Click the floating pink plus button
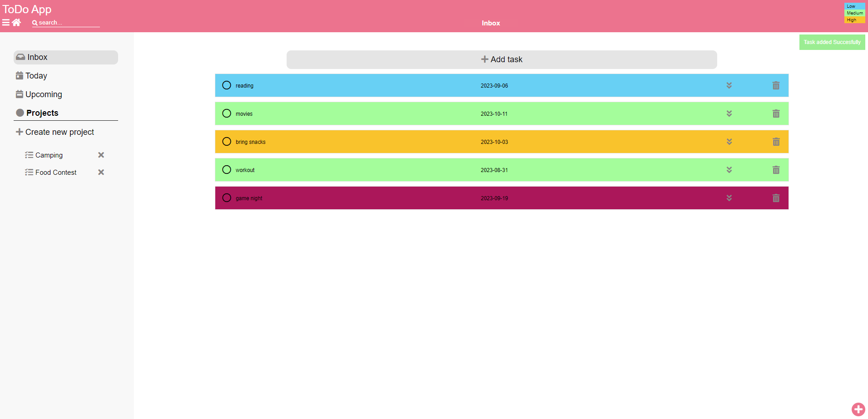Image resolution: width=868 pixels, height=419 pixels. click(858, 409)
